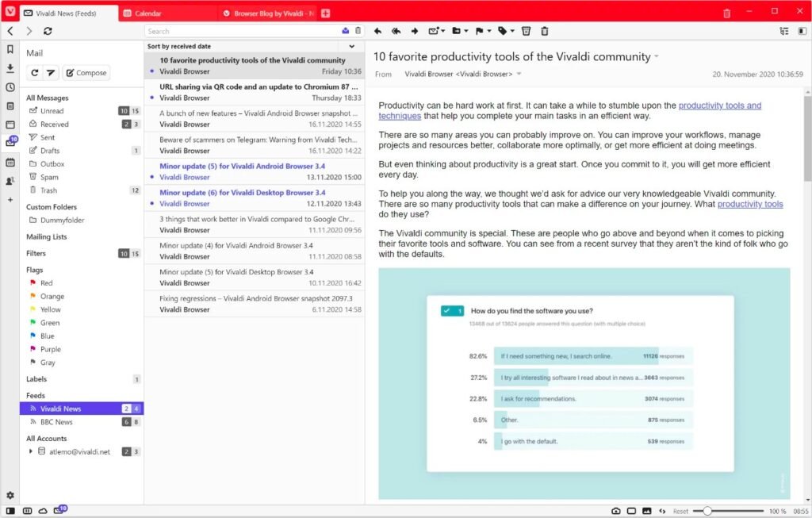Open Settings gear at sidebar bottom
Viewport: 812px width, 518px height.
pyautogui.click(x=10, y=495)
